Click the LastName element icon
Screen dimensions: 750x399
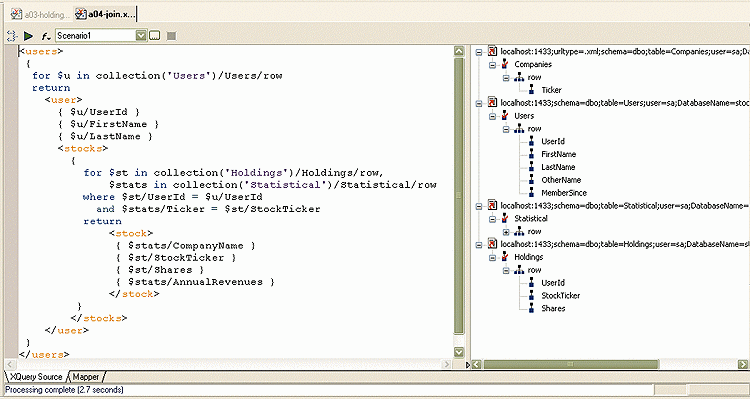(531, 167)
